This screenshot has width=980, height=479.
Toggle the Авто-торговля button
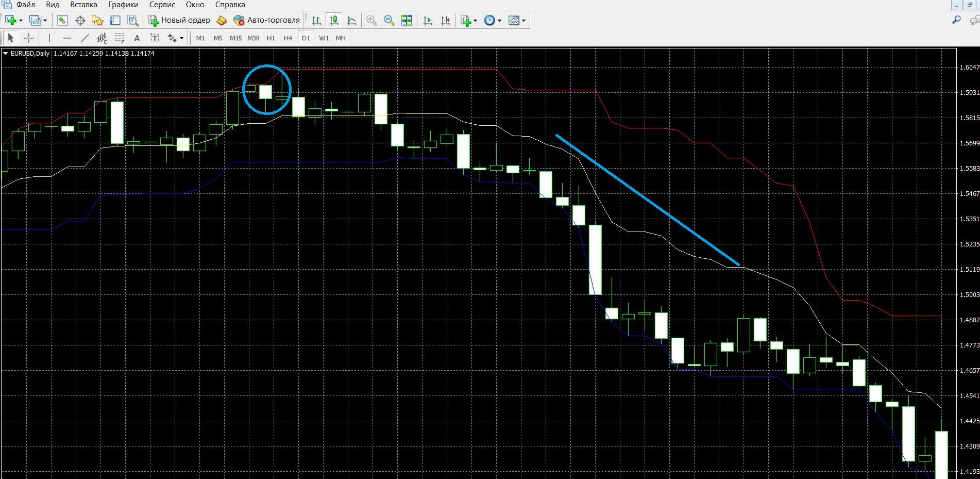[266, 20]
